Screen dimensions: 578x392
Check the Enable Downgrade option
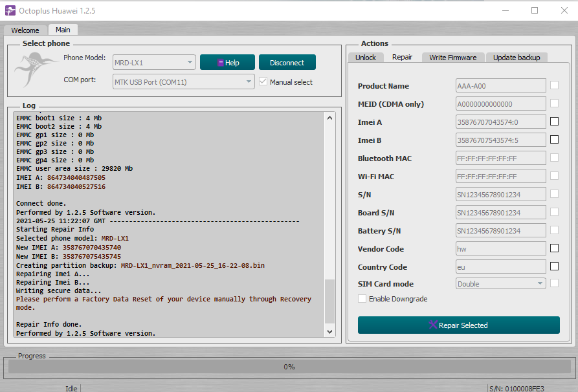click(x=362, y=299)
